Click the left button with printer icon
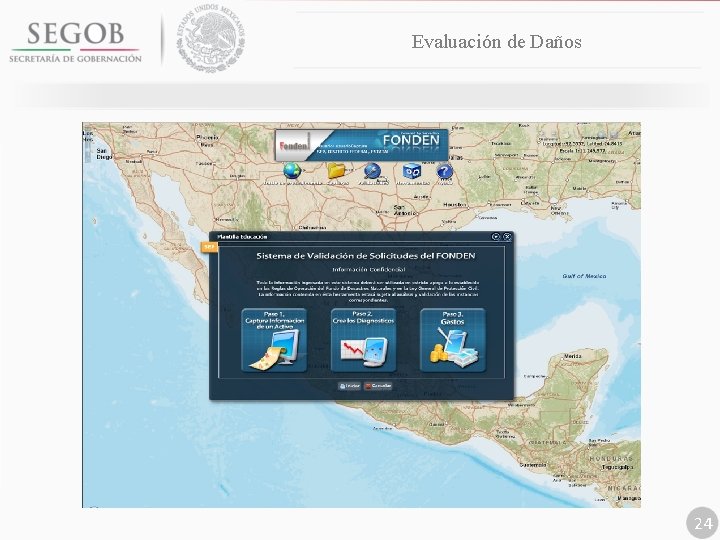 (349, 386)
